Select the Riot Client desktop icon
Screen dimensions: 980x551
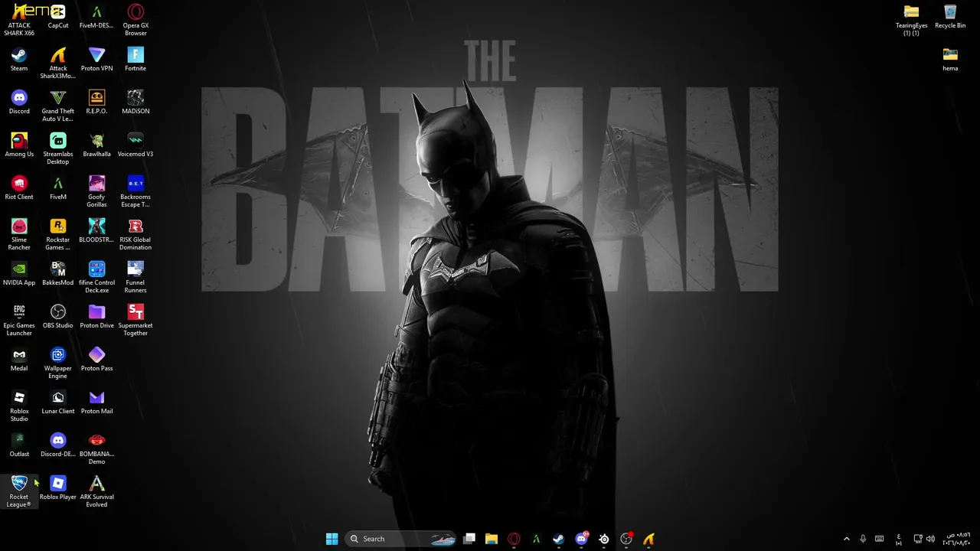click(19, 188)
